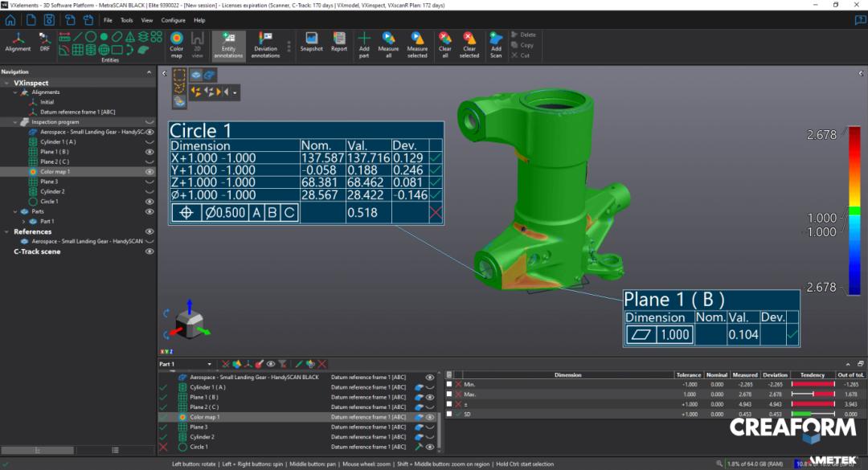
Task: Open the Help menu
Action: pos(199,20)
